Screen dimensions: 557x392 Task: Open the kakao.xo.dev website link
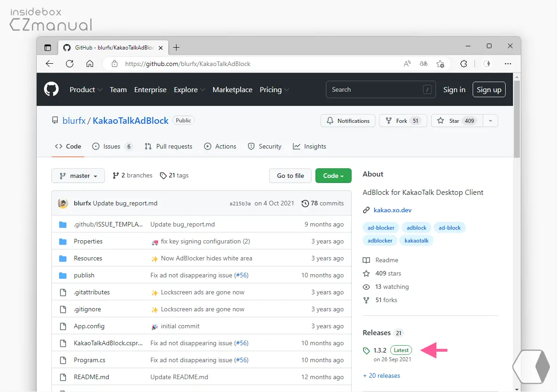(x=392, y=210)
